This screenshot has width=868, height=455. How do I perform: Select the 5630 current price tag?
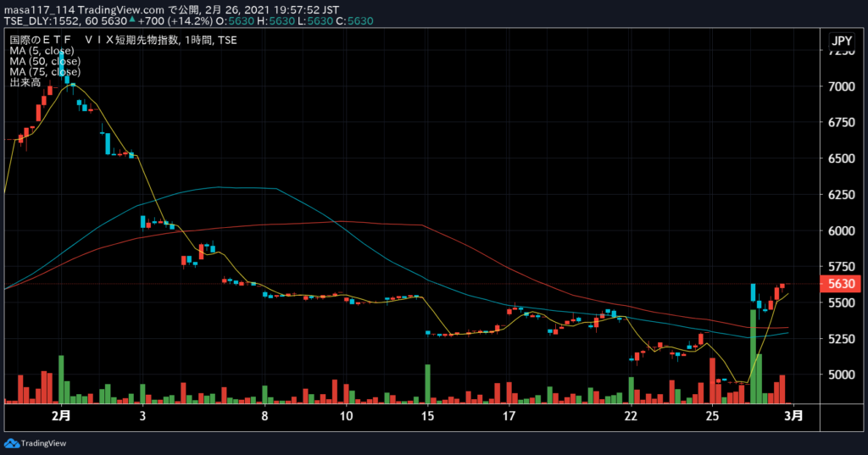842,283
